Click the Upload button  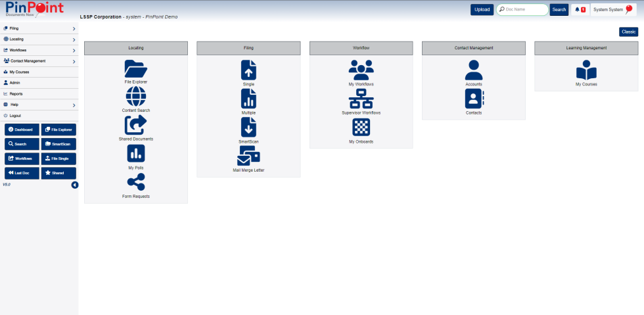coord(482,10)
